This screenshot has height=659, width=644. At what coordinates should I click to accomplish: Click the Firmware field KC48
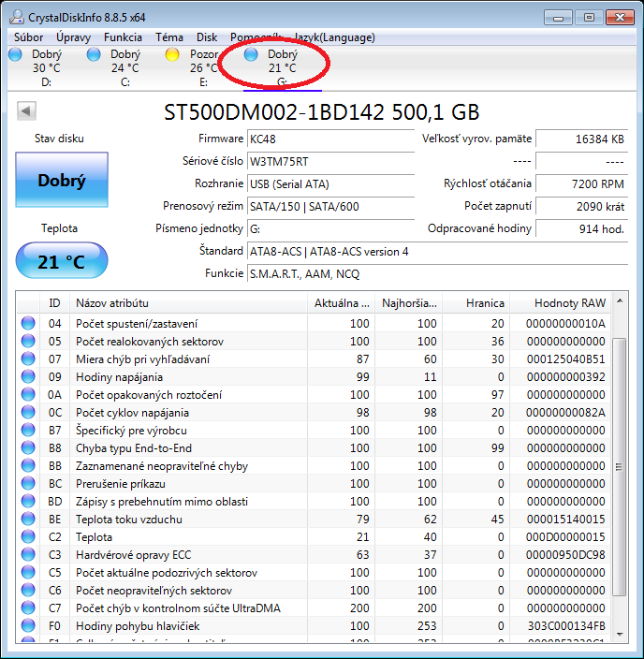click(x=330, y=139)
